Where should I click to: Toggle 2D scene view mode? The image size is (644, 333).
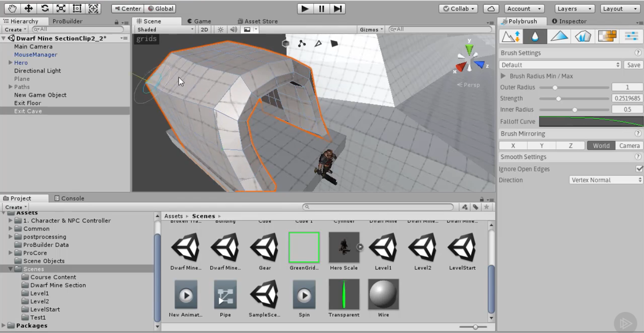tap(205, 29)
